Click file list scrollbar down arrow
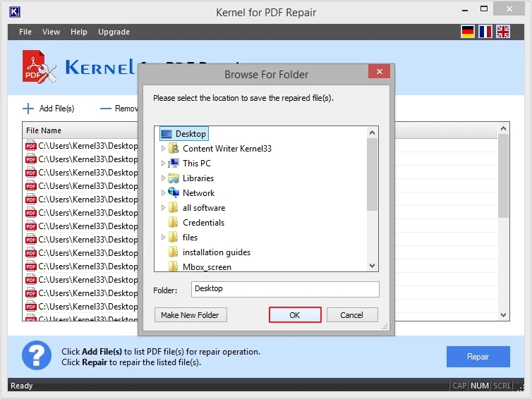Screen dimensions: 532x399 tap(504, 315)
